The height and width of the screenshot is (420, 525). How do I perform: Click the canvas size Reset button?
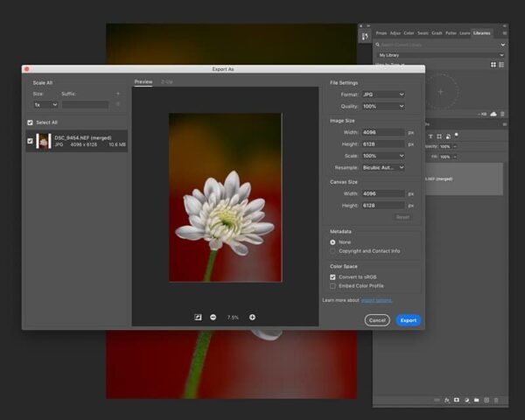[402, 217]
